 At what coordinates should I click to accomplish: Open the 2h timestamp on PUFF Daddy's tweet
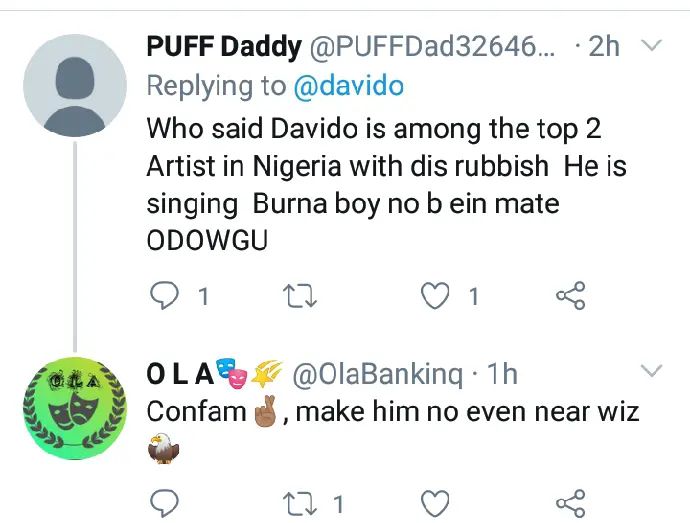[604, 46]
